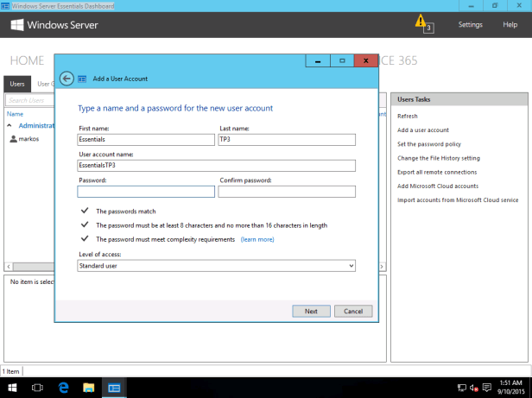
Task: Open Microsoft Edge from the taskbar
Action: (x=63, y=389)
